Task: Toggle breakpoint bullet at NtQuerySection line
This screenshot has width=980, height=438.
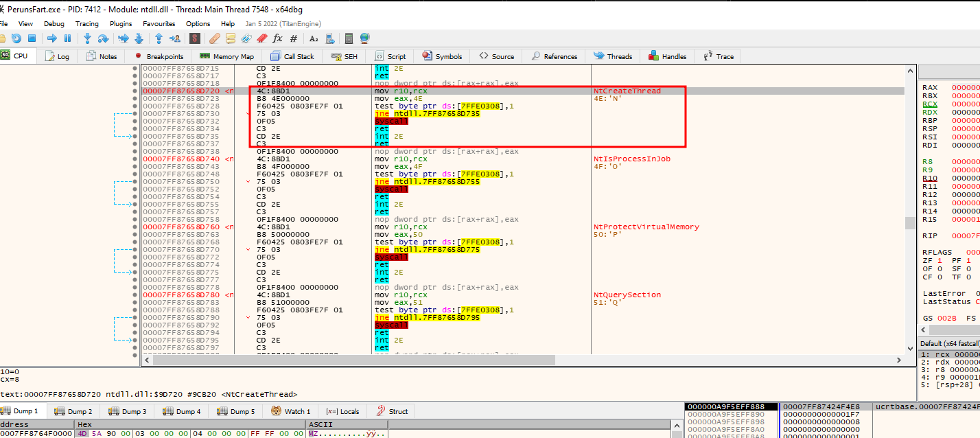Action: 135,295
